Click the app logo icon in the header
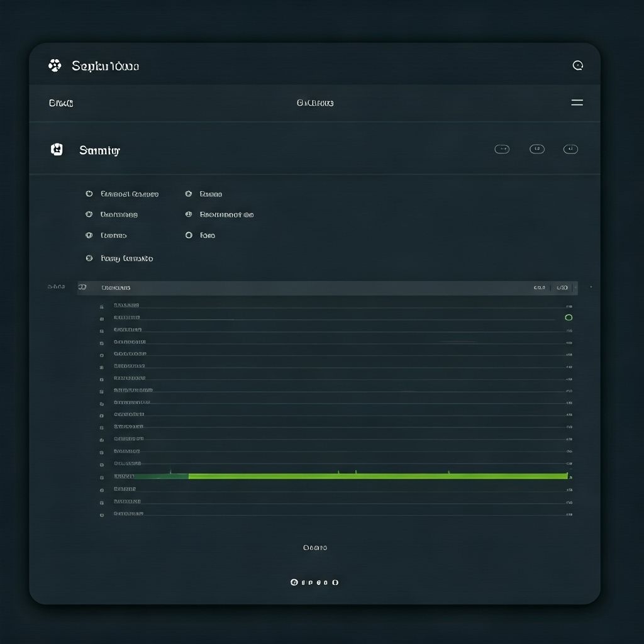 55,65
